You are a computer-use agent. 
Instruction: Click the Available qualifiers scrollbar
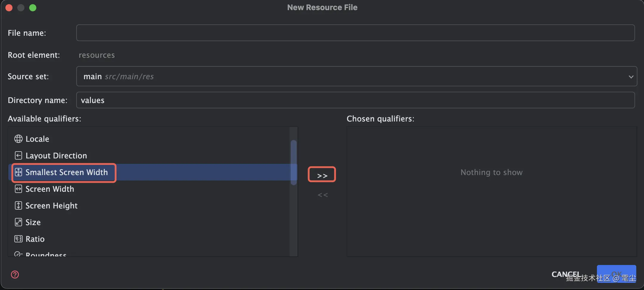click(x=293, y=162)
